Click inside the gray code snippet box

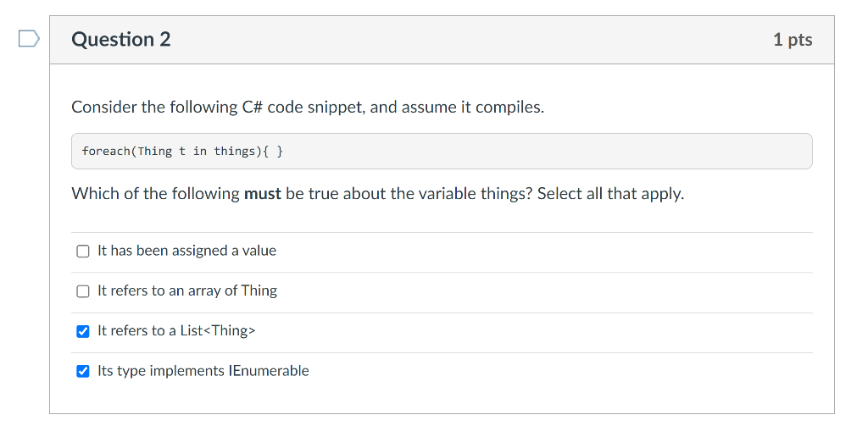click(x=442, y=151)
